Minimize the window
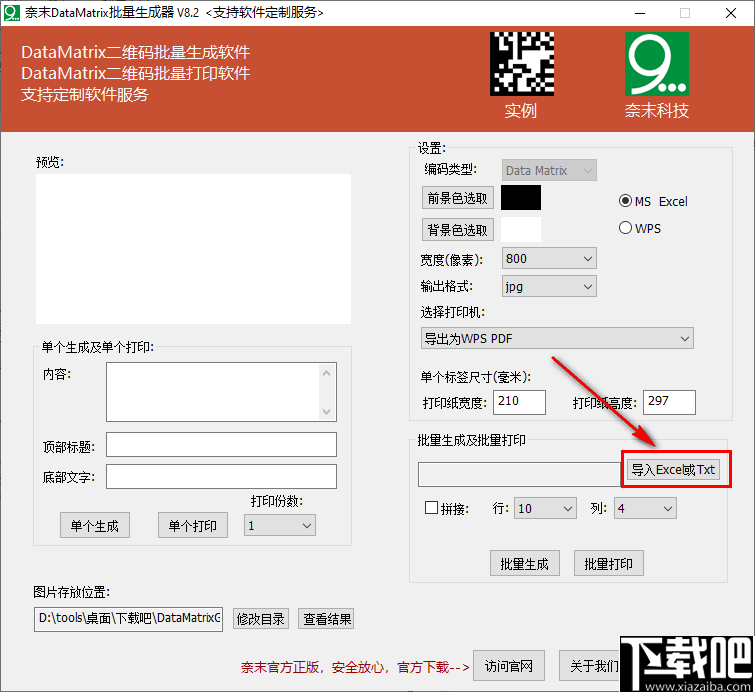The image size is (755, 692). click(640, 13)
